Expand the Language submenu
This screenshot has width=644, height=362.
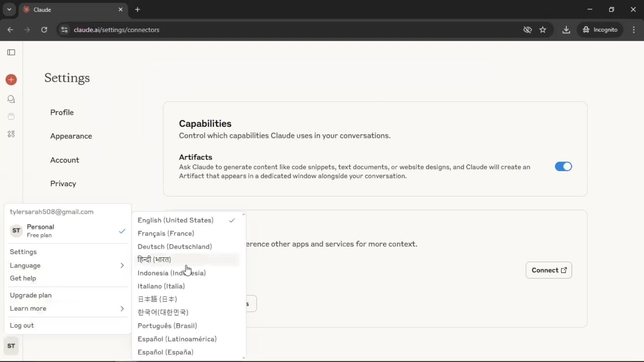(67, 265)
